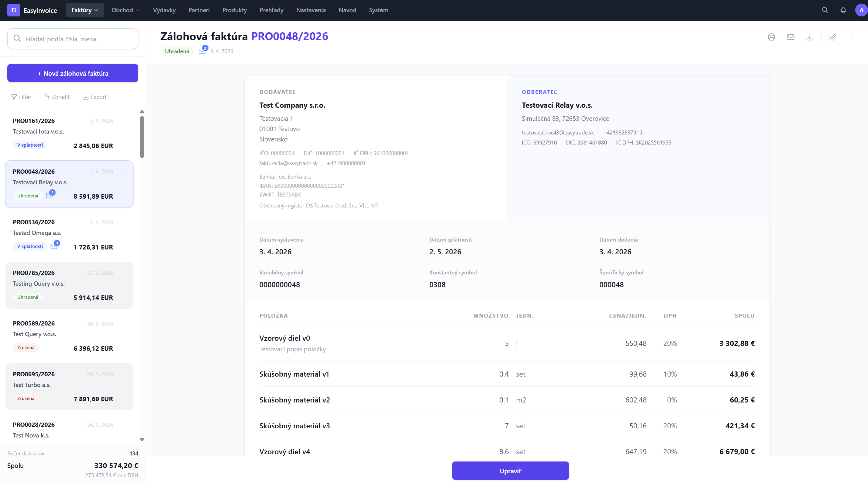Click the Upraviť button
The width and height of the screenshot is (868, 484).
pos(510,471)
